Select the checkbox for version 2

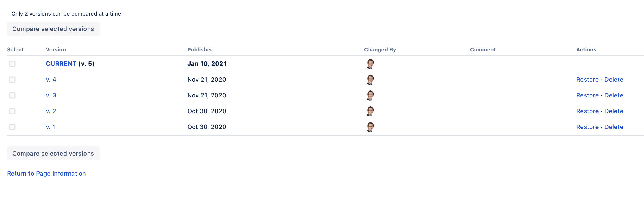coord(12,111)
